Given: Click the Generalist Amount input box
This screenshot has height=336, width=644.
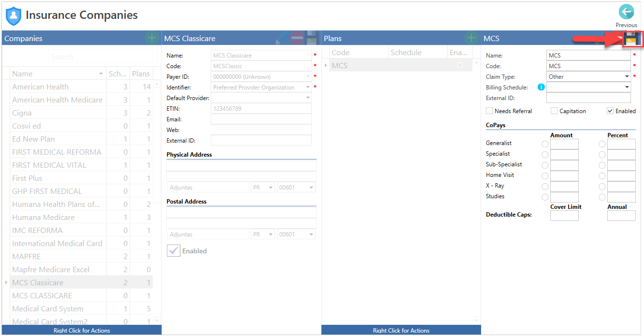Looking at the screenshot, I should pyautogui.click(x=564, y=144).
